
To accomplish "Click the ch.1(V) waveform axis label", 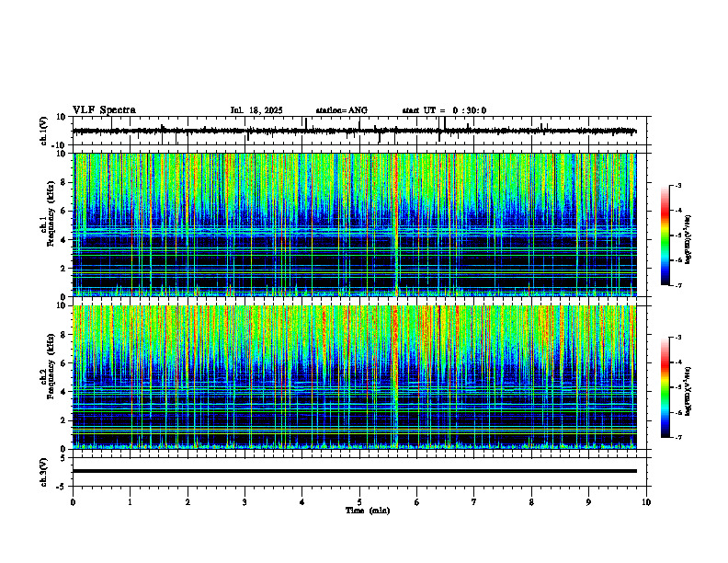I will pos(44,131).
